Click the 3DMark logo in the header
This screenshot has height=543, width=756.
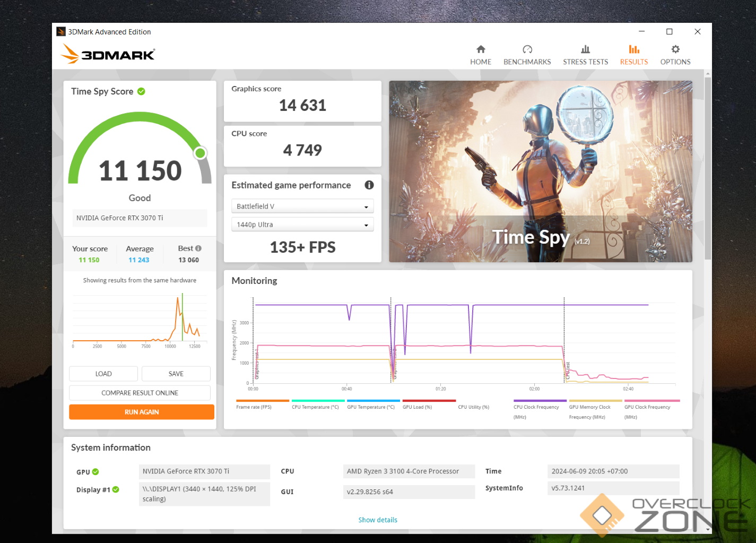point(108,54)
